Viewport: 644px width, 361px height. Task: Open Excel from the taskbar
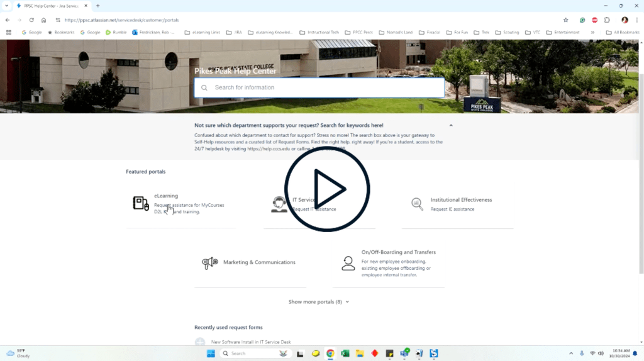(x=345, y=353)
